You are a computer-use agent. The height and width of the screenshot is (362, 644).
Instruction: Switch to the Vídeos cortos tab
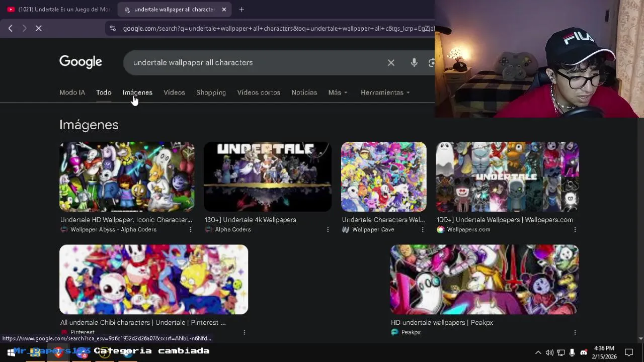(x=259, y=93)
